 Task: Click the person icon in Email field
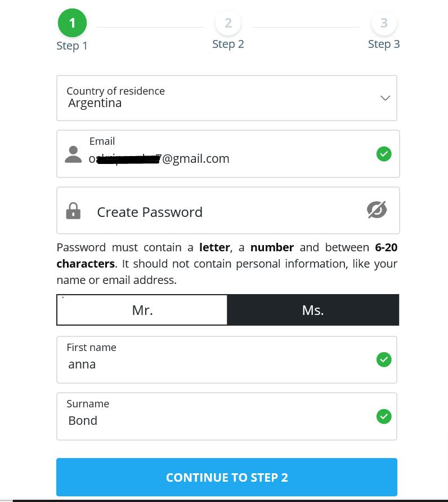pos(73,154)
